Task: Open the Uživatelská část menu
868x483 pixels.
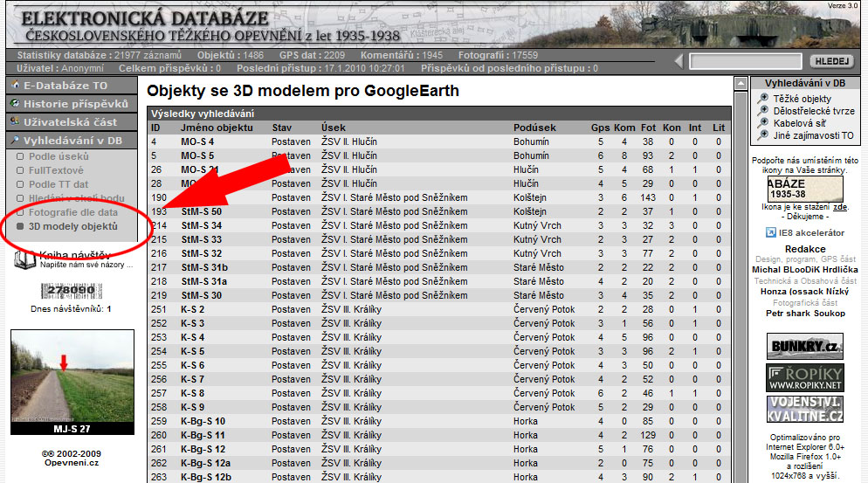Action: click(x=72, y=122)
